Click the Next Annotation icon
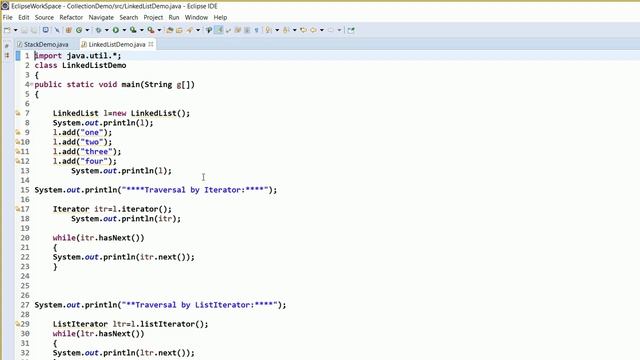640x360 pixels. (x=269, y=30)
